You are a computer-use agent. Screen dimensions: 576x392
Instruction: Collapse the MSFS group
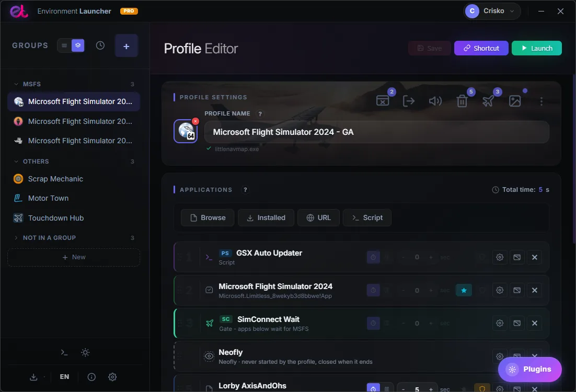point(16,84)
